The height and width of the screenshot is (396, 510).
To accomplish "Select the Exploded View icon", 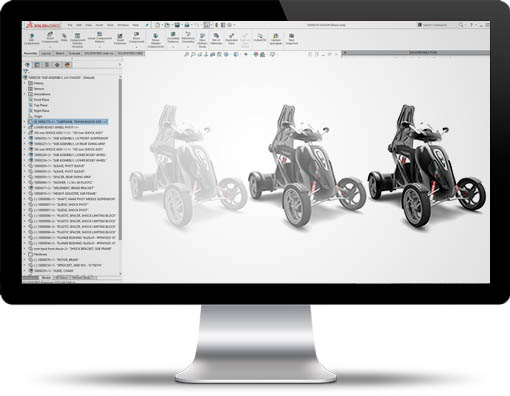I will pos(231,39).
